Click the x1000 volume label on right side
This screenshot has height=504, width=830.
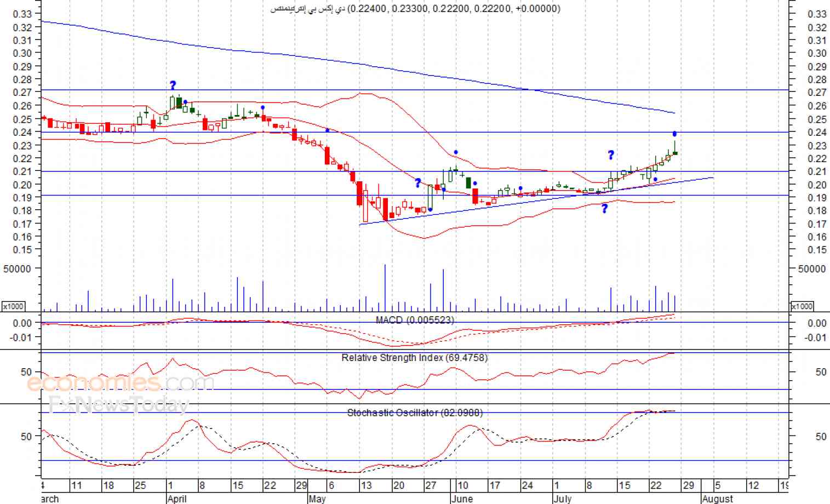pos(802,306)
